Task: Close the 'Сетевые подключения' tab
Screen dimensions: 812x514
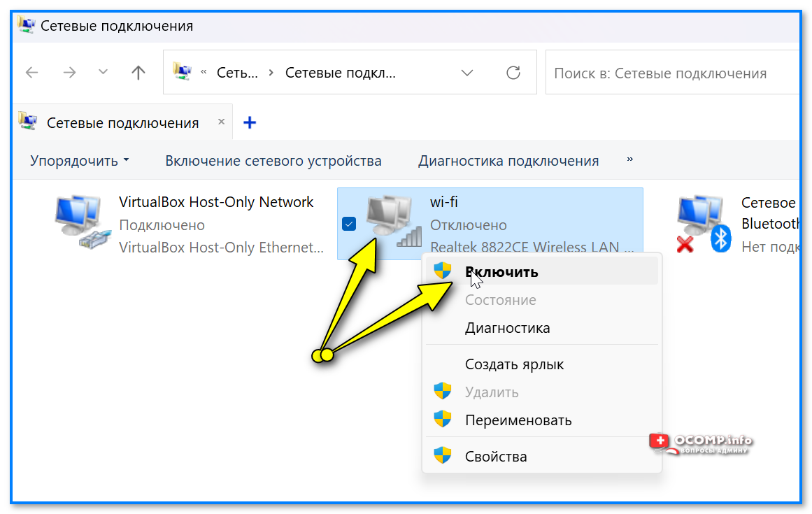Action: click(222, 122)
